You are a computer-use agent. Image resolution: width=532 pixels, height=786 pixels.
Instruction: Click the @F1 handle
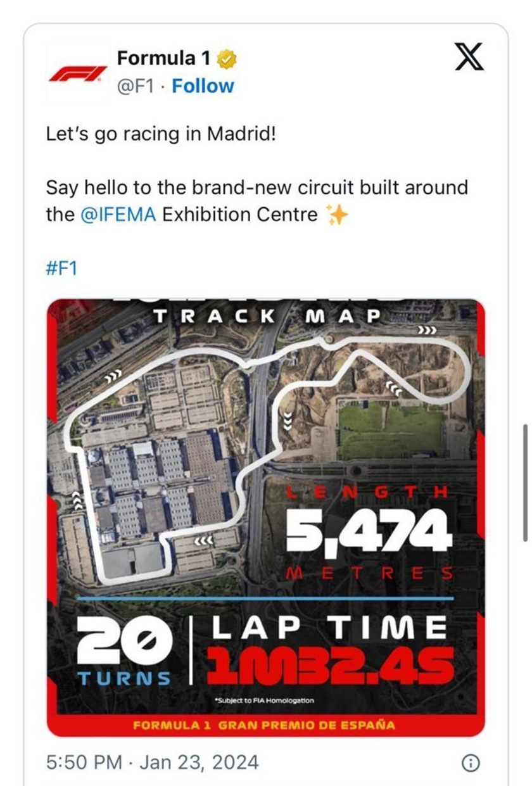pos(135,86)
